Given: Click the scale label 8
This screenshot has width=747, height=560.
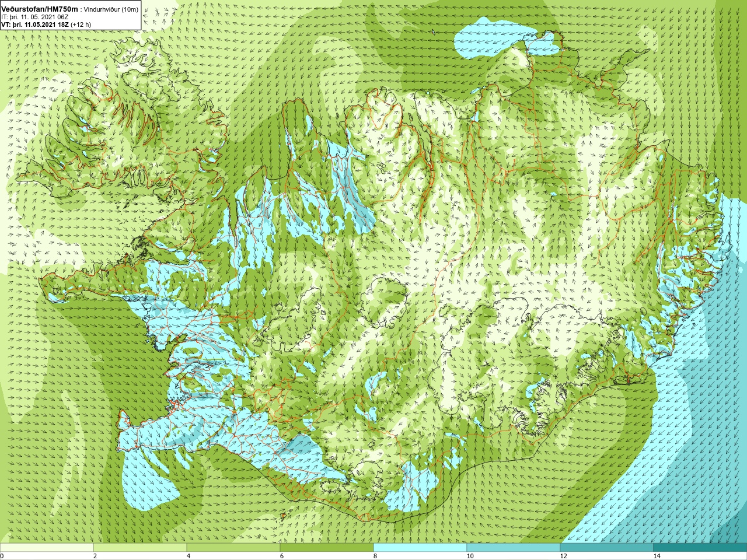Looking at the screenshot, I should 375,556.
